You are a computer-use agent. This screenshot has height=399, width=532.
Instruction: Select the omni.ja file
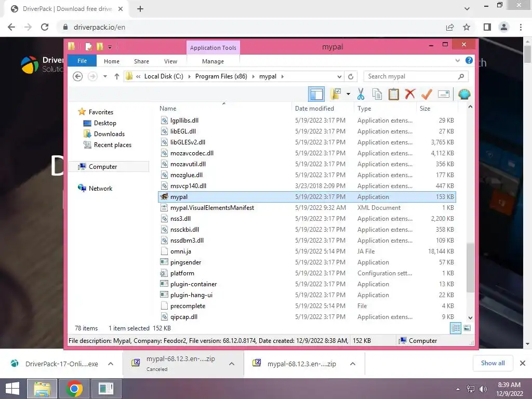tap(307, 251)
